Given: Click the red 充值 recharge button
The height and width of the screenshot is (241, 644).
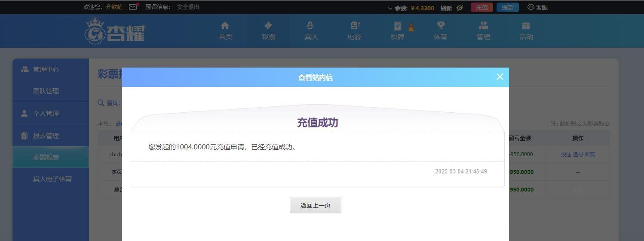Looking at the screenshot, I should [481, 7].
